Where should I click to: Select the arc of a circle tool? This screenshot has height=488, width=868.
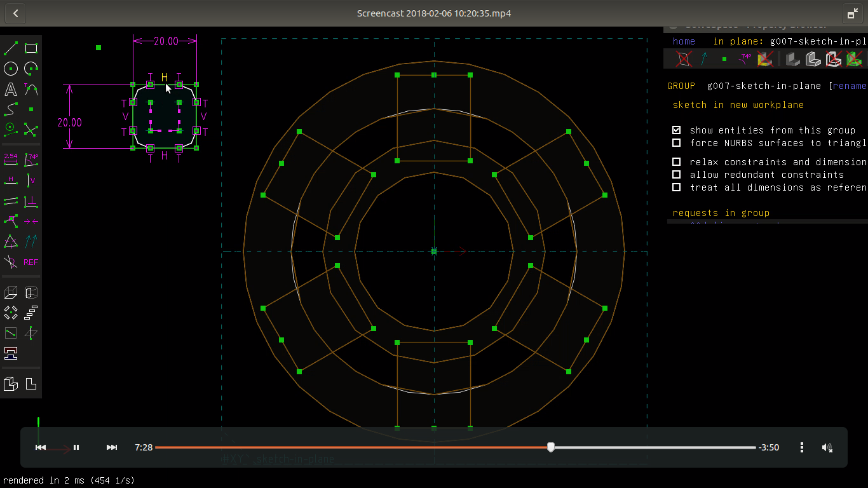[31, 69]
